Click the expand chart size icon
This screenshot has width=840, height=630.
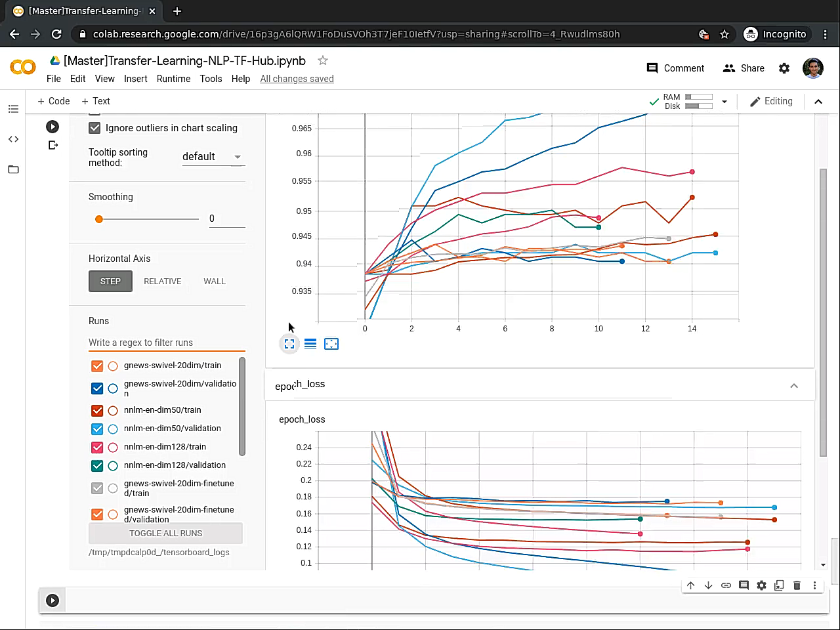click(x=289, y=344)
